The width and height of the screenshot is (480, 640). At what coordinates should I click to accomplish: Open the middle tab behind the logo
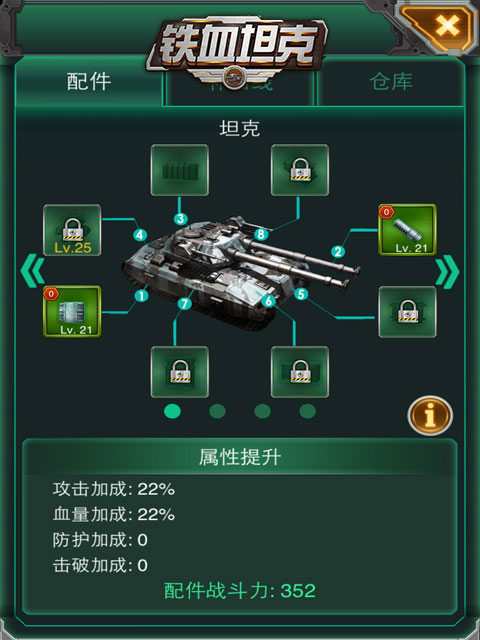point(240,88)
